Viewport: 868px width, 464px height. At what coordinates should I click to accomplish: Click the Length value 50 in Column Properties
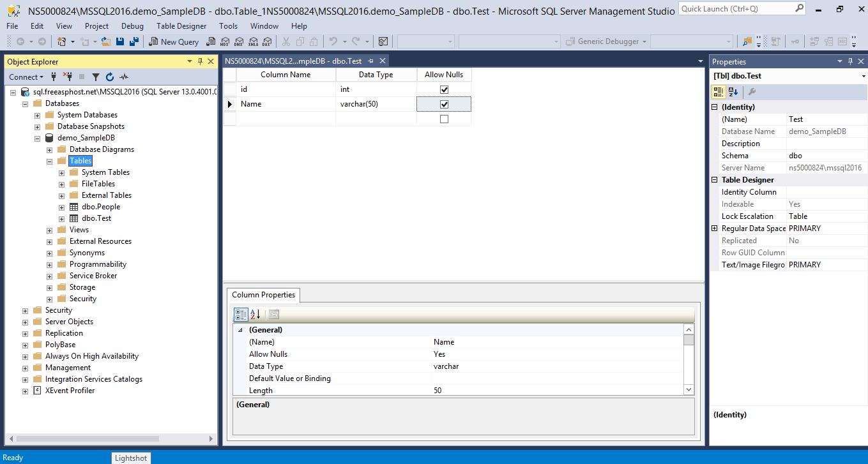pos(557,391)
